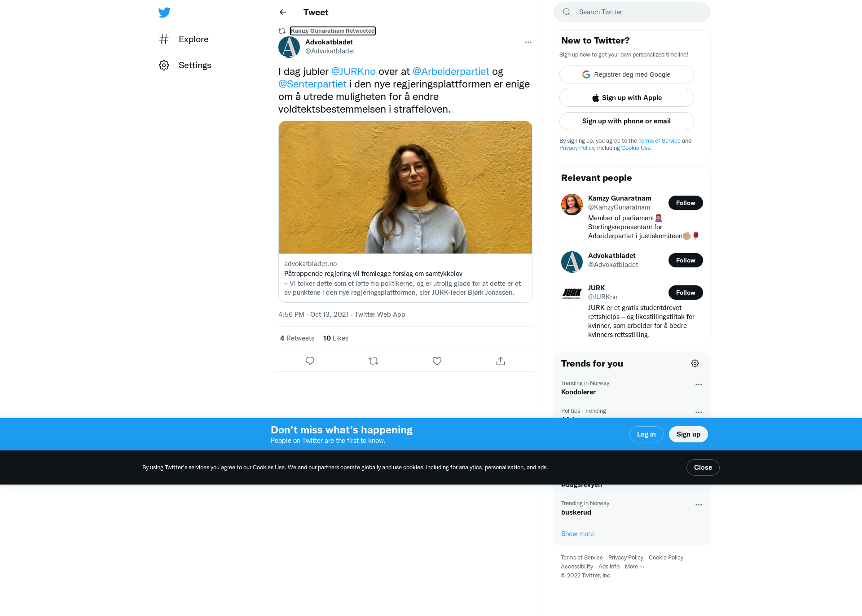Click Show more under trends
Image resolution: width=862 pixels, height=616 pixels.
point(577,534)
